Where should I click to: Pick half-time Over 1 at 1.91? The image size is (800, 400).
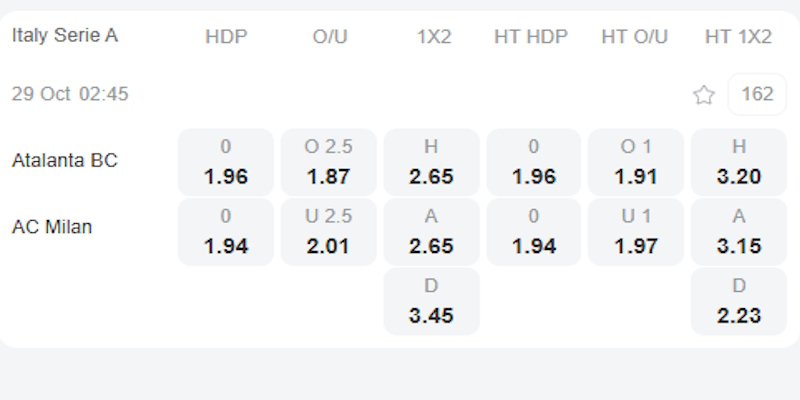click(x=636, y=162)
